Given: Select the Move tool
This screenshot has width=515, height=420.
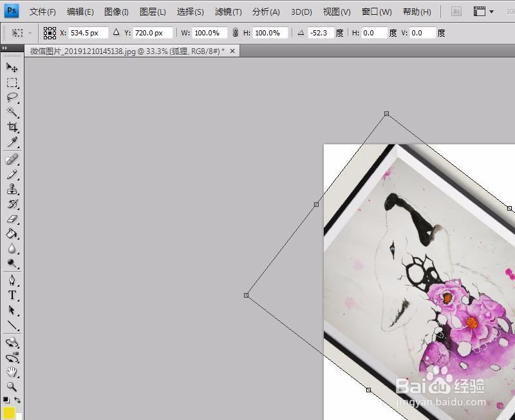Looking at the screenshot, I should (x=12, y=68).
